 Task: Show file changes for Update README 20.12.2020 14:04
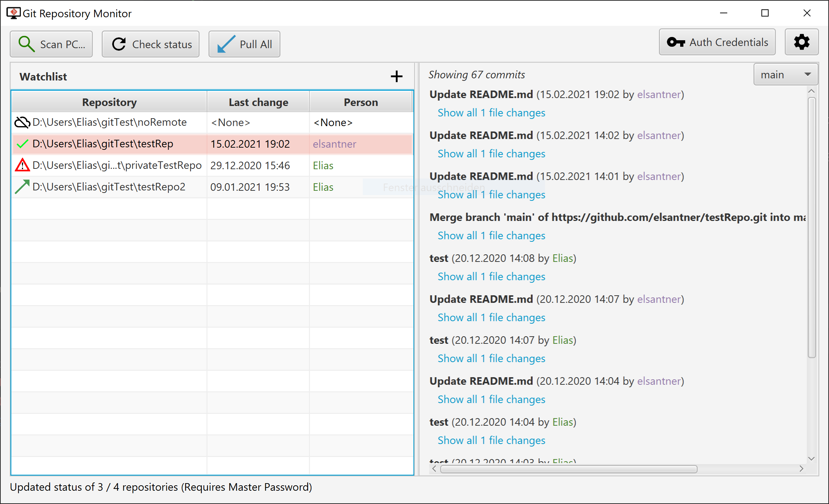coord(491,399)
